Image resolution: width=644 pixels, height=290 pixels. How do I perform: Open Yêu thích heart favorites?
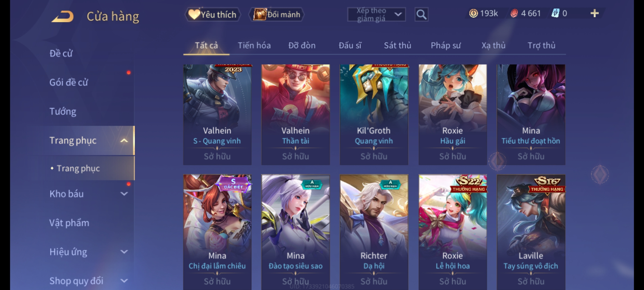pyautogui.click(x=213, y=15)
